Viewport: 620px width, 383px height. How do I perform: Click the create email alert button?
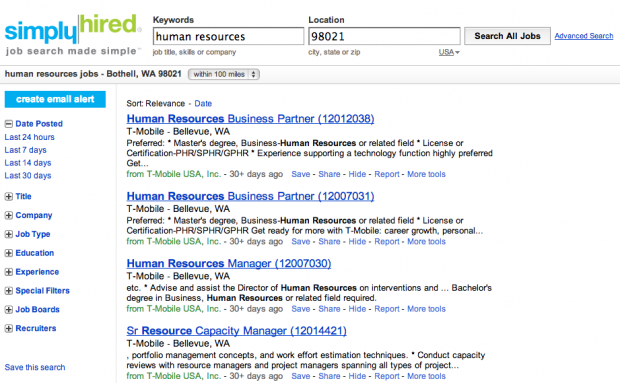click(x=55, y=99)
